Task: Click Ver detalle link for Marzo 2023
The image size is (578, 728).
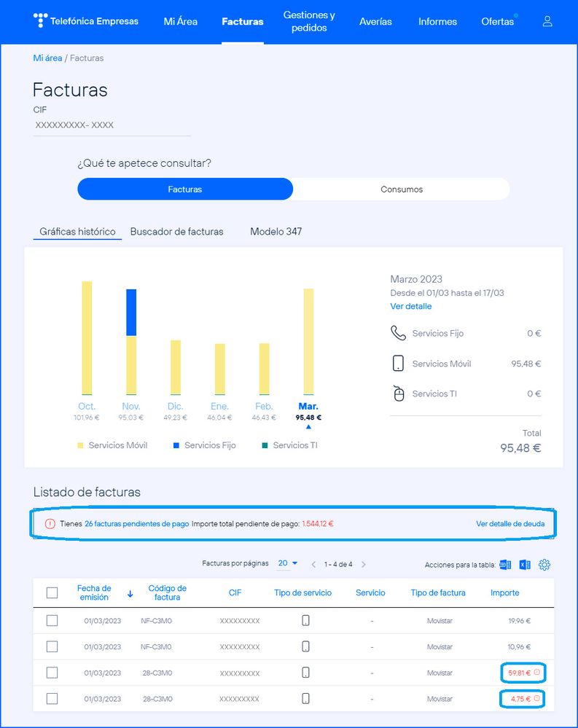Action: 411,307
